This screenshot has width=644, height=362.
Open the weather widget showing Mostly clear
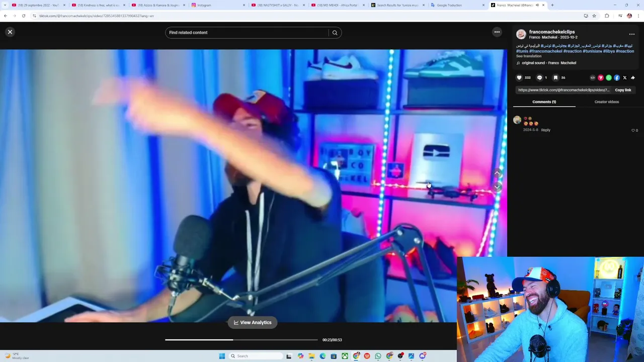[x=17, y=356]
